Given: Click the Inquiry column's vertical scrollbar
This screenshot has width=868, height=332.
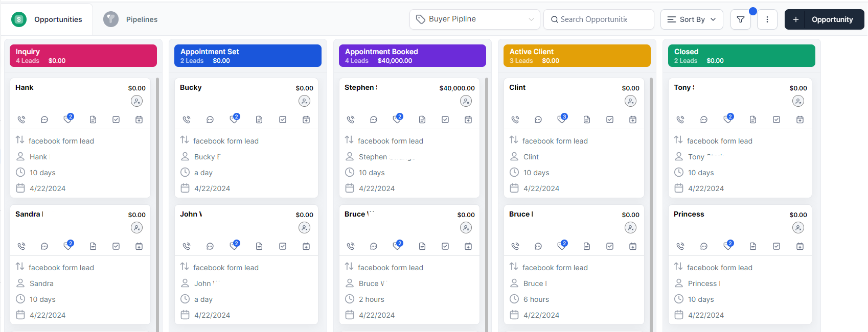Looking at the screenshot, I should [x=157, y=204].
